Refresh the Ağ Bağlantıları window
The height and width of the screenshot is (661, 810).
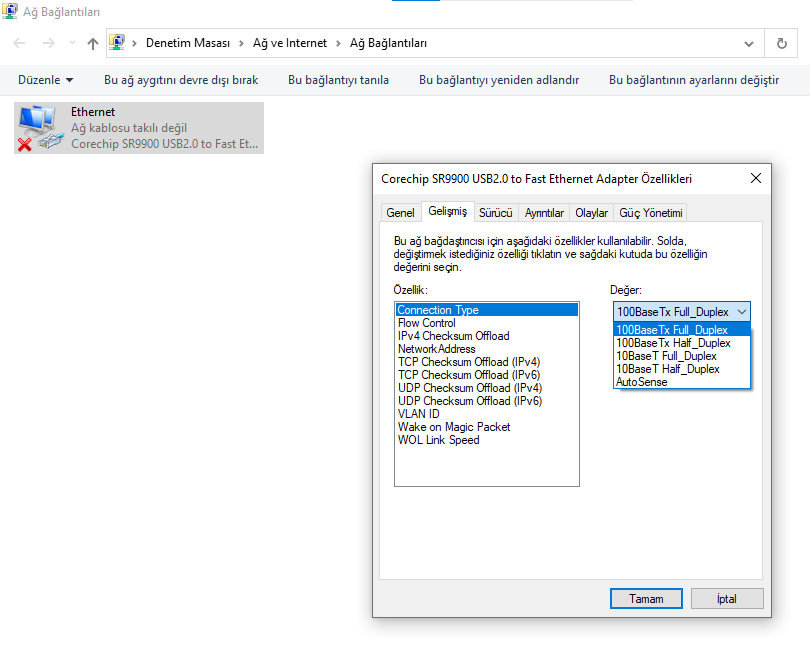(782, 43)
